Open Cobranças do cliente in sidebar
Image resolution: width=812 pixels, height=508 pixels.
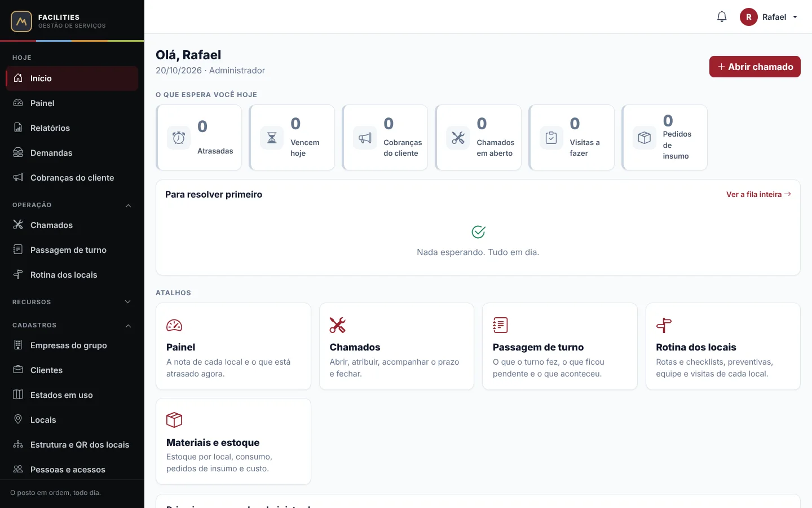[x=72, y=178]
